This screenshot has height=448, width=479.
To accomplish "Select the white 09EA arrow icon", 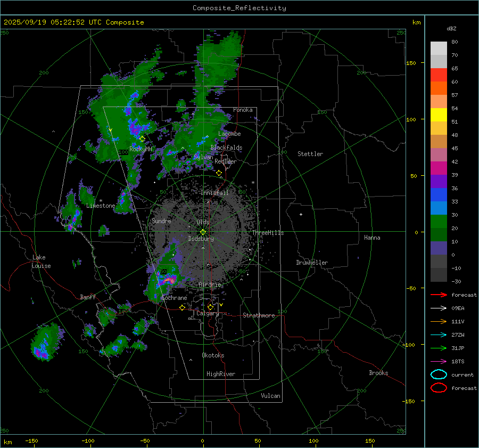I will click(438, 308).
